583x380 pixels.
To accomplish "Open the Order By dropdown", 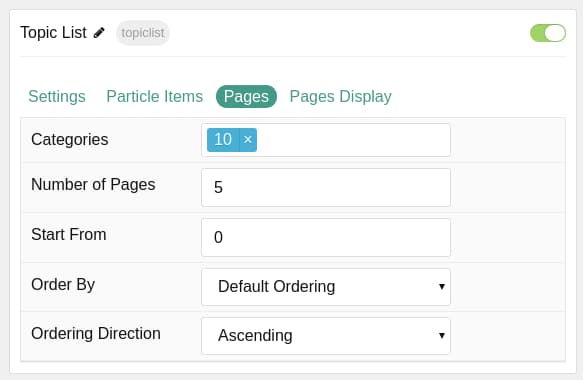I will click(326, 287).
